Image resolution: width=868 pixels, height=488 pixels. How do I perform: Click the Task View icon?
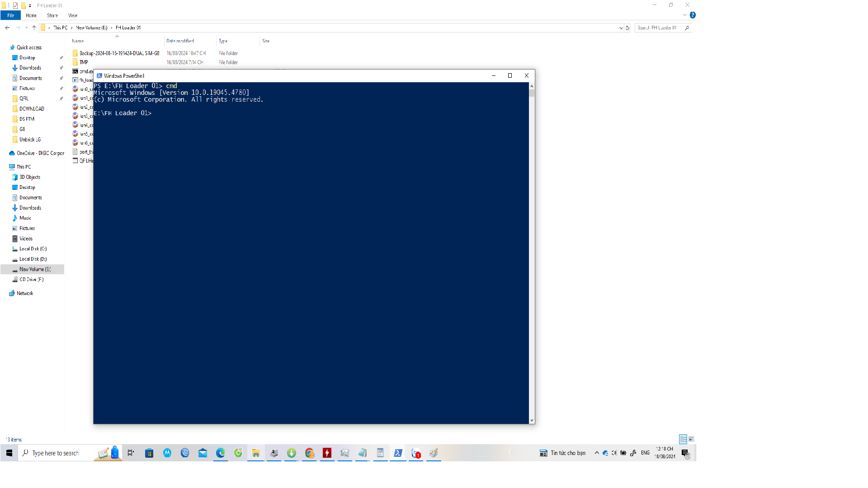131,453
